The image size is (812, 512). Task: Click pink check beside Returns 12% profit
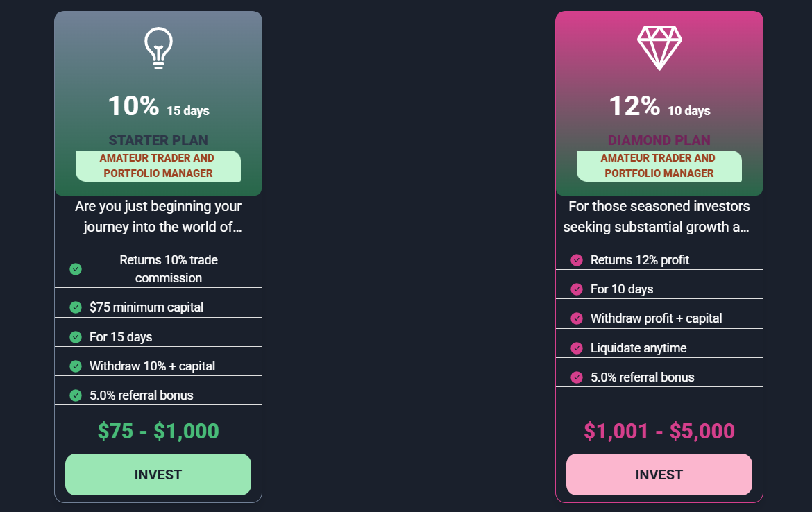[x=576, y=260]
